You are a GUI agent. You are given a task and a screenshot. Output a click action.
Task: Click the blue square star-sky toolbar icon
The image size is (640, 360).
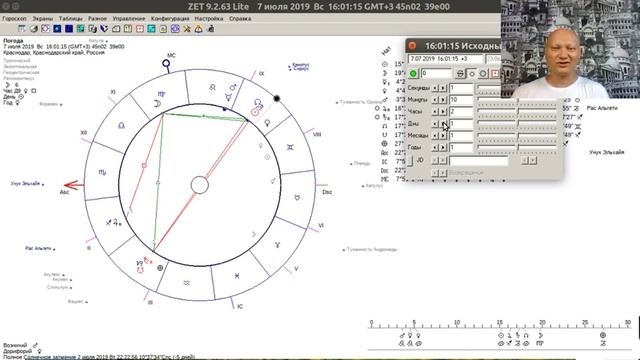click(57, 29)
